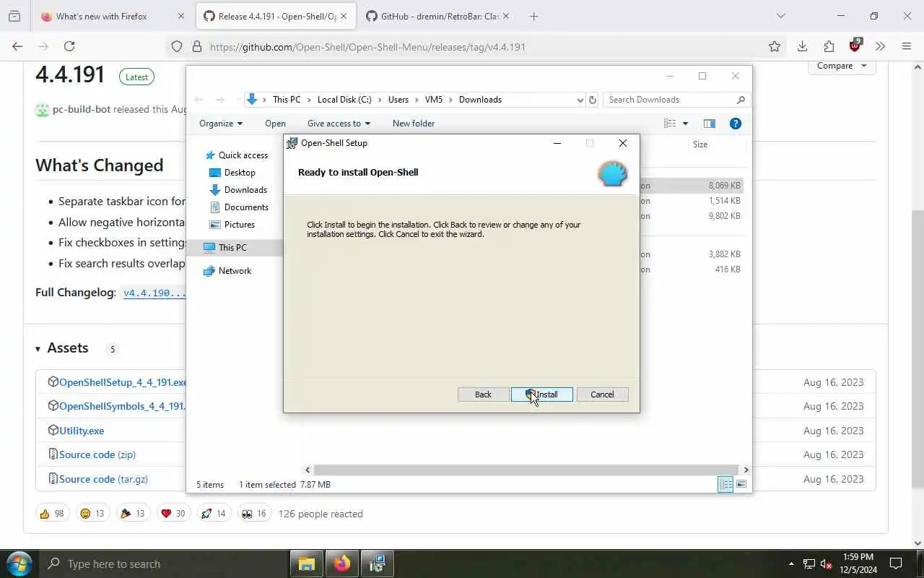This screenshot has width=924, height=578.
Task: Click Install in Open-Shell Setup
Action: (x=542, y=394)
